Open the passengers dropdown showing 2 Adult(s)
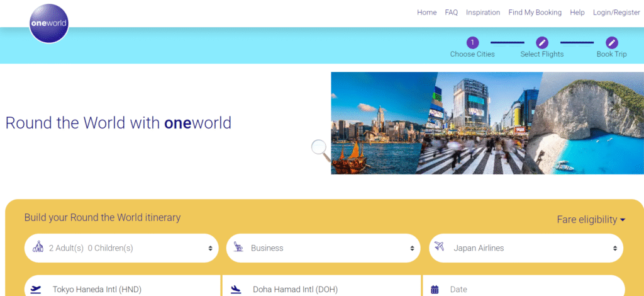This screenshot has width=644, height=296. [x=121, y=248]
